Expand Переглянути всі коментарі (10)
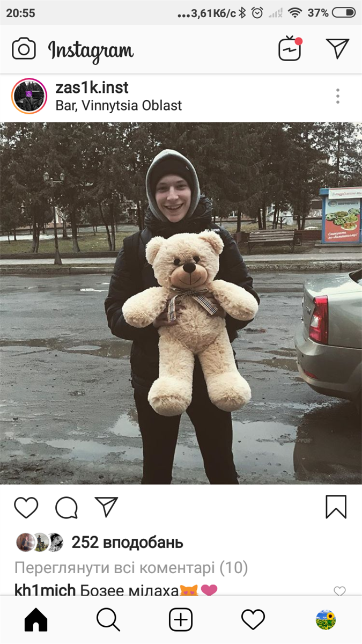The height and width of the screenshot is (644, 362). pos(131,567)
